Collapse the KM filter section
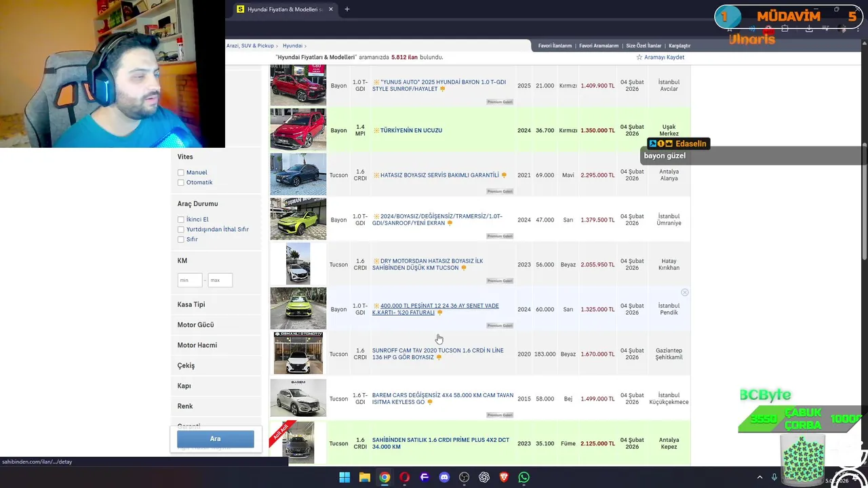This screenshot has width=868, height=488. click(x=182, y=260)
